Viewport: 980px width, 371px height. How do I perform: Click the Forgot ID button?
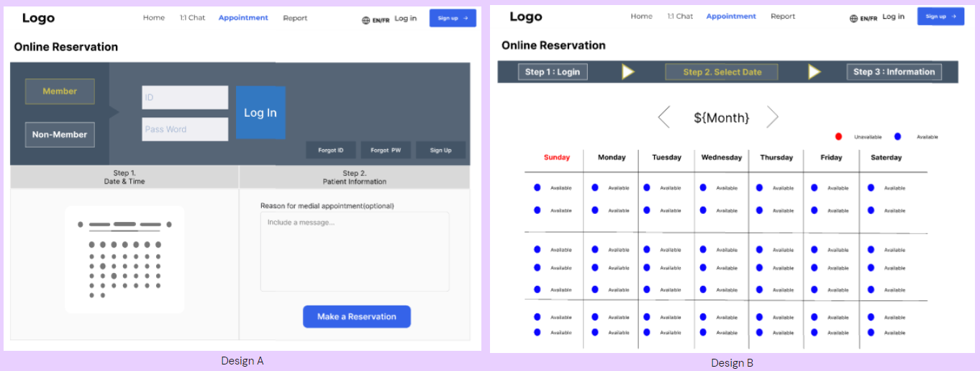point(331,150)
